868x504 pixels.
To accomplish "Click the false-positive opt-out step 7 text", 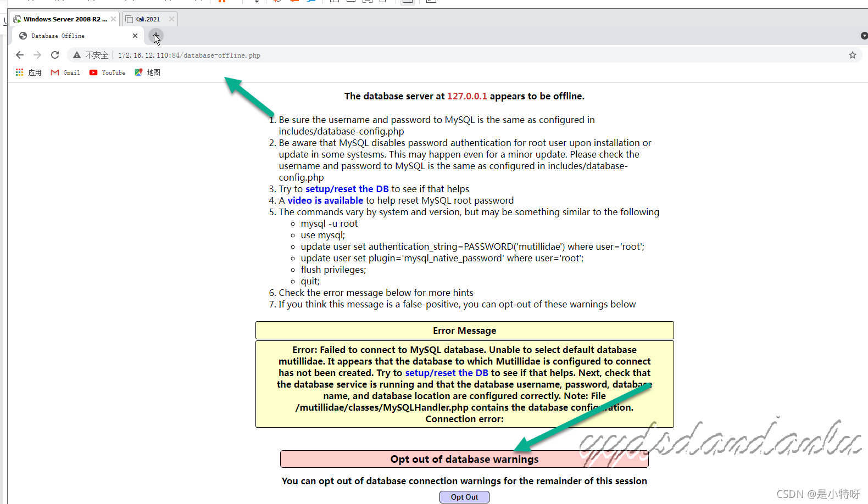I will tap(457, 304).
